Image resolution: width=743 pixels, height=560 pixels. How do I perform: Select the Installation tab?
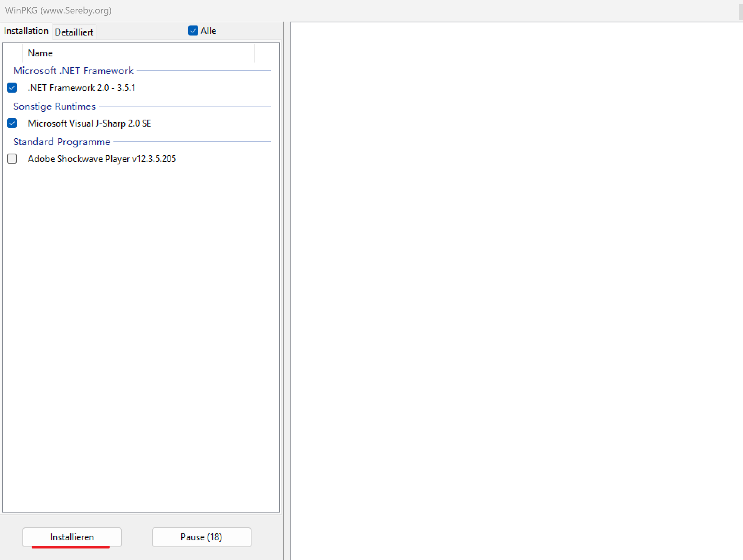26,30
